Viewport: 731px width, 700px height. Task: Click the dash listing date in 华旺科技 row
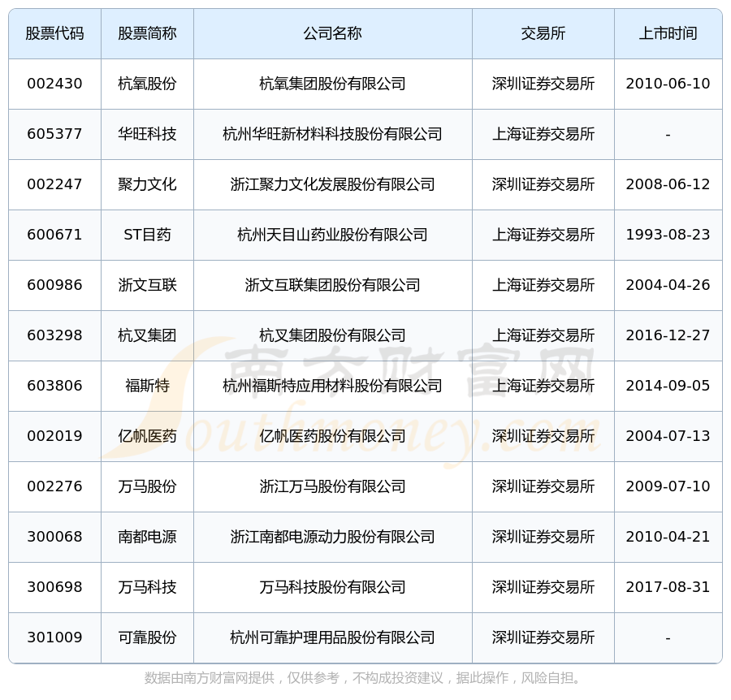pos(668,135)
